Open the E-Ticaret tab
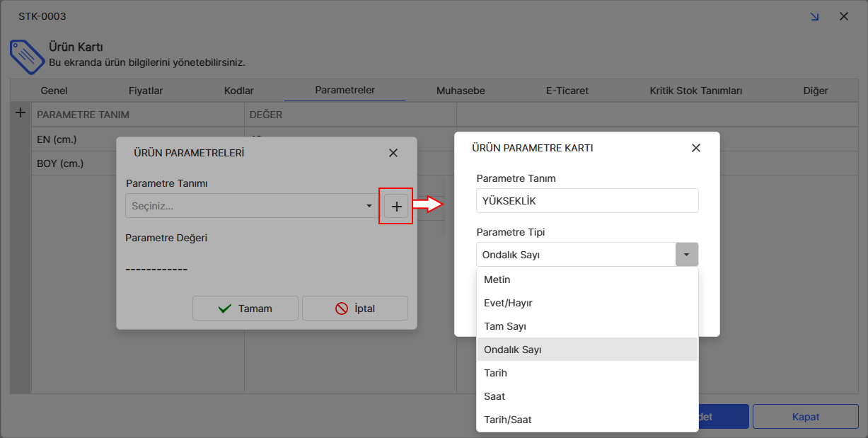868x438 pixels. pyautogui.click(x=567, y=91)
